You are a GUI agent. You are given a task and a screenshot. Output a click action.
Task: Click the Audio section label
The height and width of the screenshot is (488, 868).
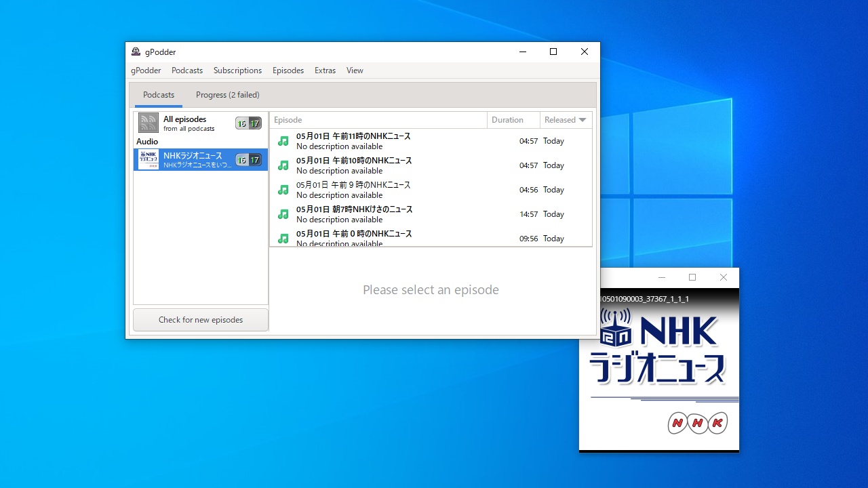[x=147, y=142]
